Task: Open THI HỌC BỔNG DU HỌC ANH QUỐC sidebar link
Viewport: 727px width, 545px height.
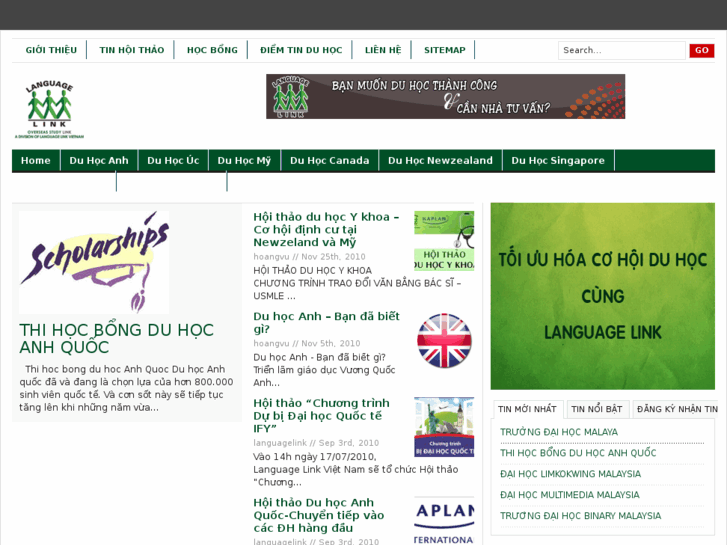Action: (578, 453)
